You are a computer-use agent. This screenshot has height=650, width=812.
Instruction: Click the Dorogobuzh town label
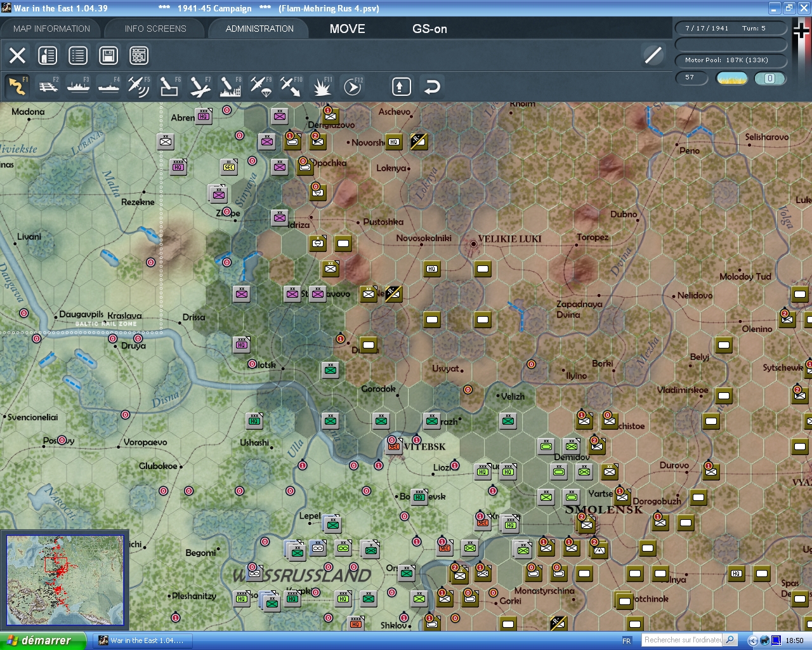pos(657,501)
